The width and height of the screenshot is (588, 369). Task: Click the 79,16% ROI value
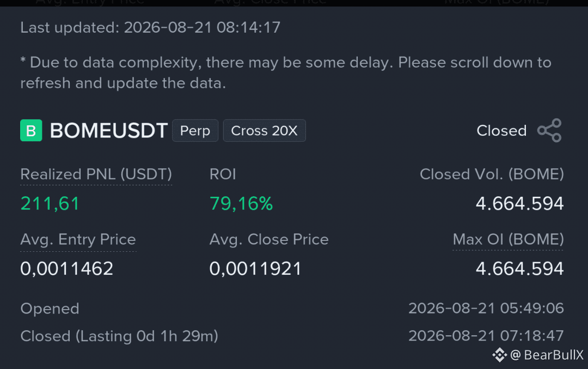(241, 203)
